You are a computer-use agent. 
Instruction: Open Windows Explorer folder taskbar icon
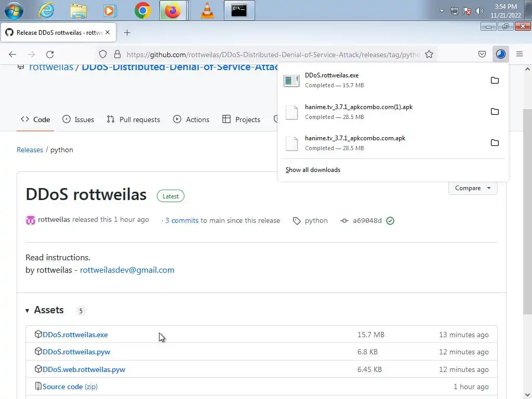(78, 10)
